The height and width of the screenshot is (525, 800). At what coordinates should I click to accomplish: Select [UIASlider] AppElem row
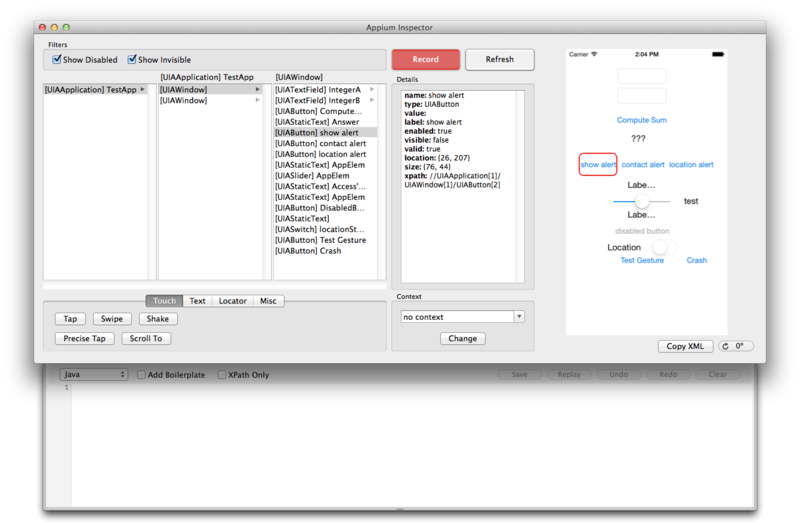[326, 176]
